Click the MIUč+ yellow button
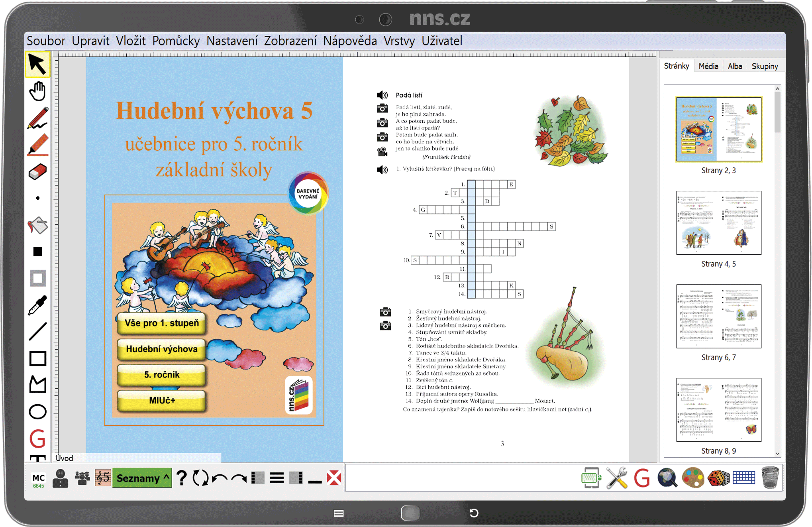 click(x=162, y=400)
